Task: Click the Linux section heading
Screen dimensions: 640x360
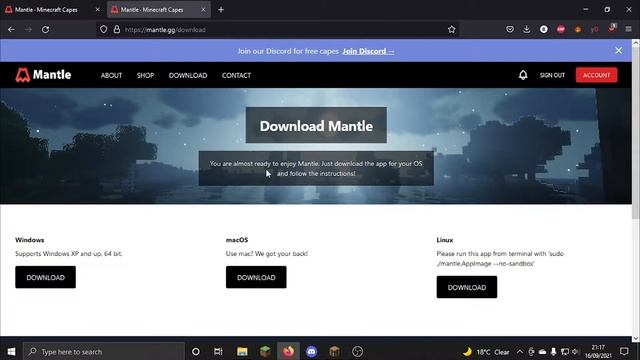Action: [444, 240]
